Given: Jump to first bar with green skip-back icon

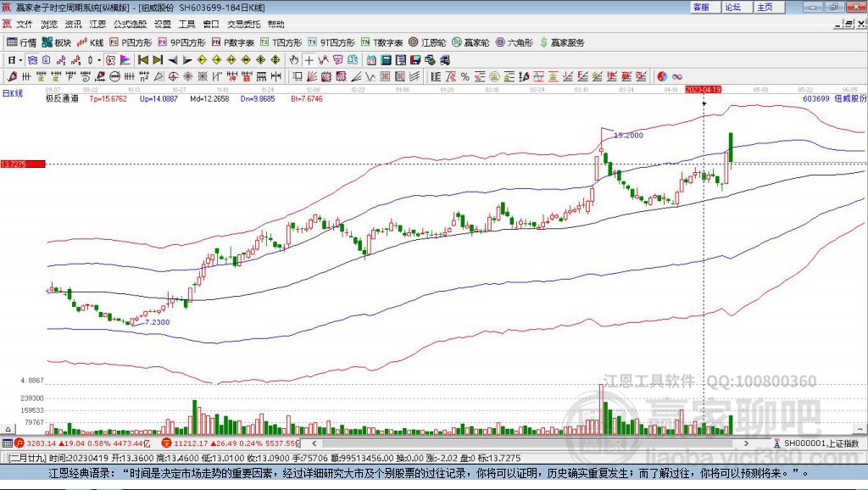Looking at the screenshot, I should pos(143,60).
